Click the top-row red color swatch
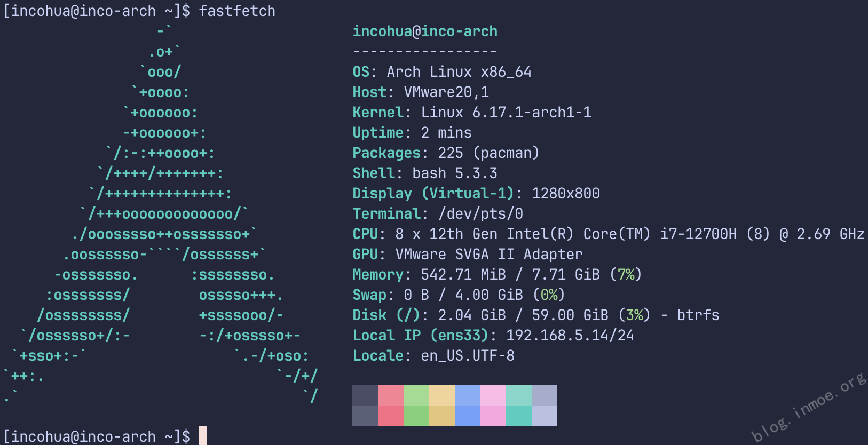868x445 pixels. (391, 395)
